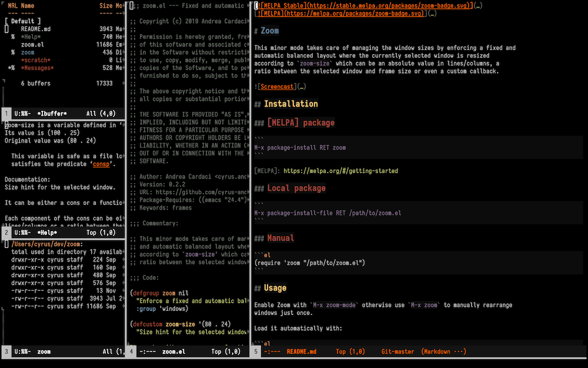
Task: Open the melpa.org getting-started URL
Action: (x=341, y=171)
